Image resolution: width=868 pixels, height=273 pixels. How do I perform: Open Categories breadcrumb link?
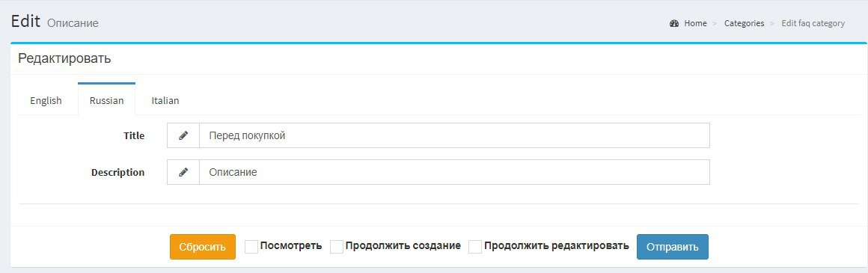744,23
